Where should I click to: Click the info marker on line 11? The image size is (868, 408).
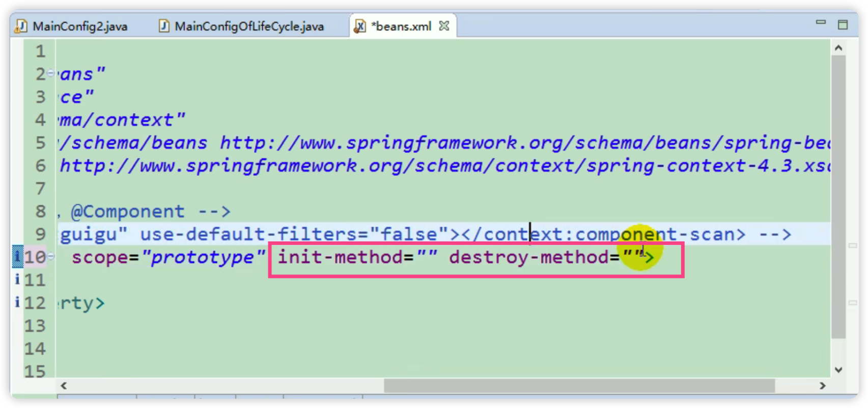pyautogui.click(x=17, y=280)
